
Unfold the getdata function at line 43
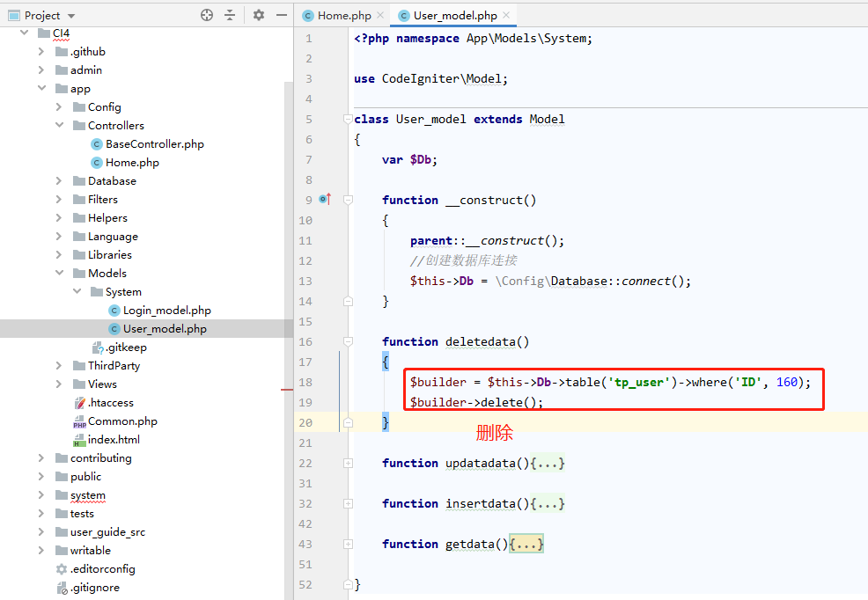348,545
